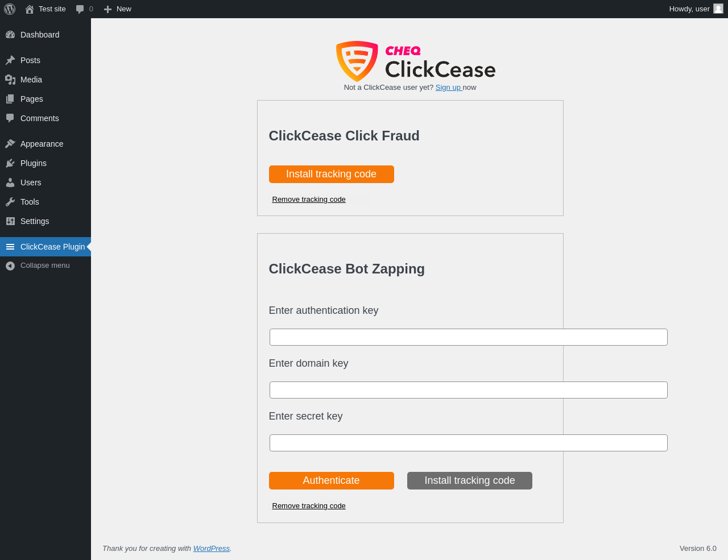Click the Appearance paintbrush icon
This screenshot has height=560, width=728.
pos(10,144)
